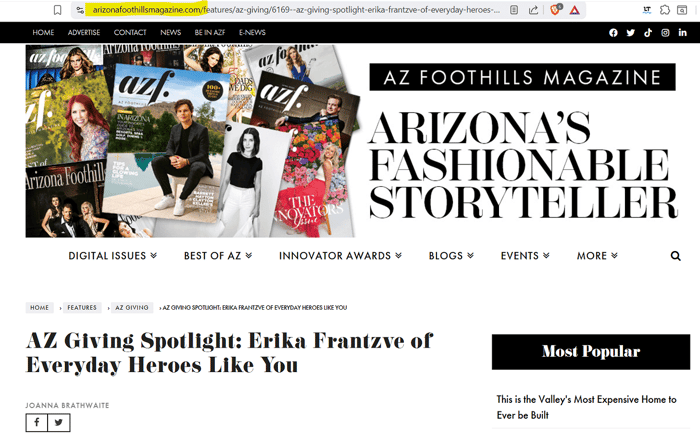Open the TikTok profile icon in the header

coord(647,33)
